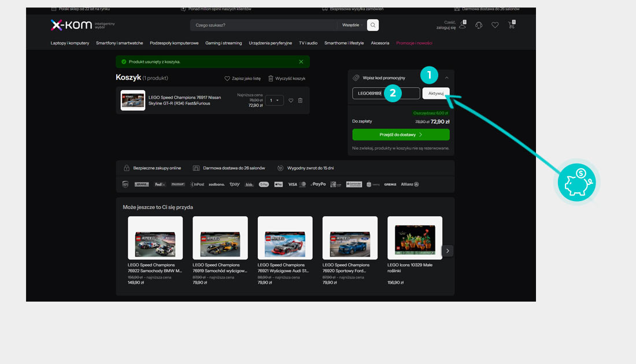Click the Santander logo
This screenshot has width=636, height=364.
[354, 184]
